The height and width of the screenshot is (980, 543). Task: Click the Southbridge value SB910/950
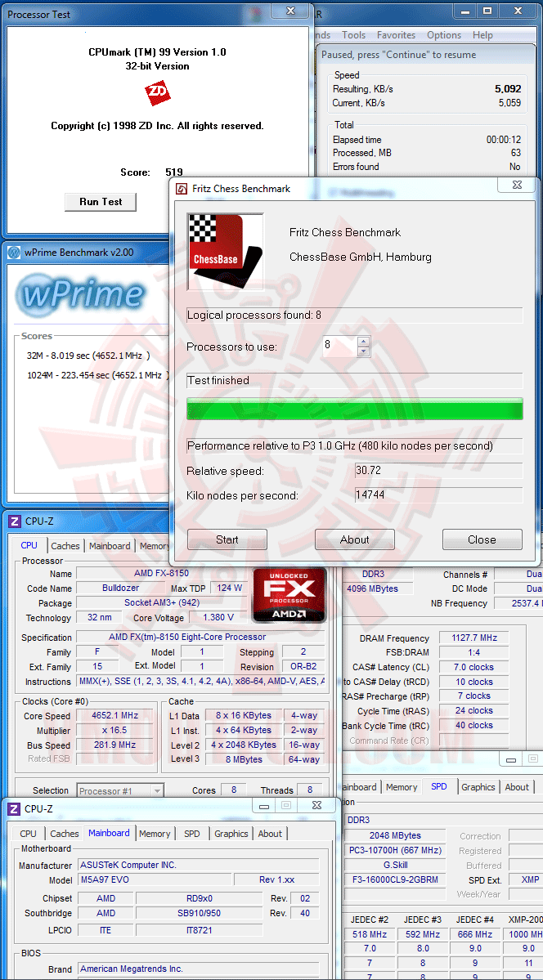(x=199, y=913)
